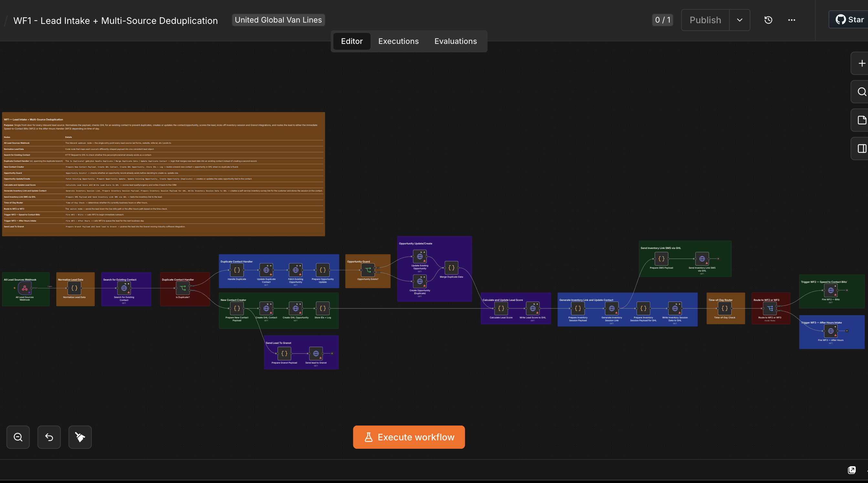
Task: Click Execute workflow button
Action: pos(409,437)
